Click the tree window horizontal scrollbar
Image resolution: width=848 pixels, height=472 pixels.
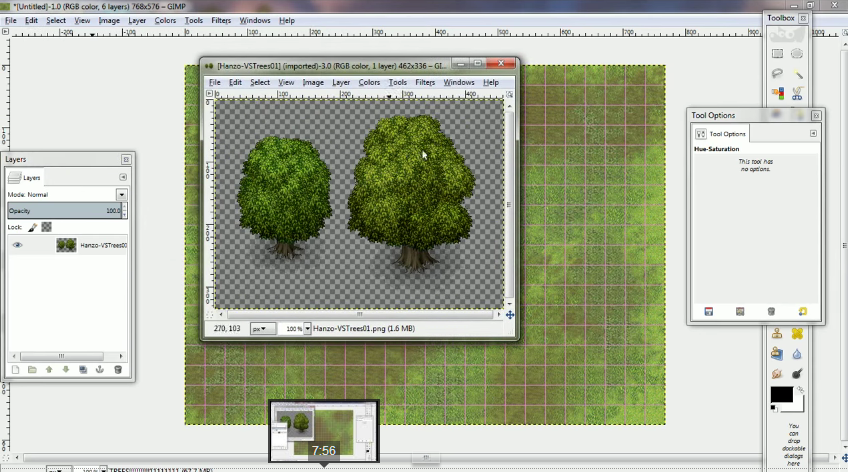[360, 314]
